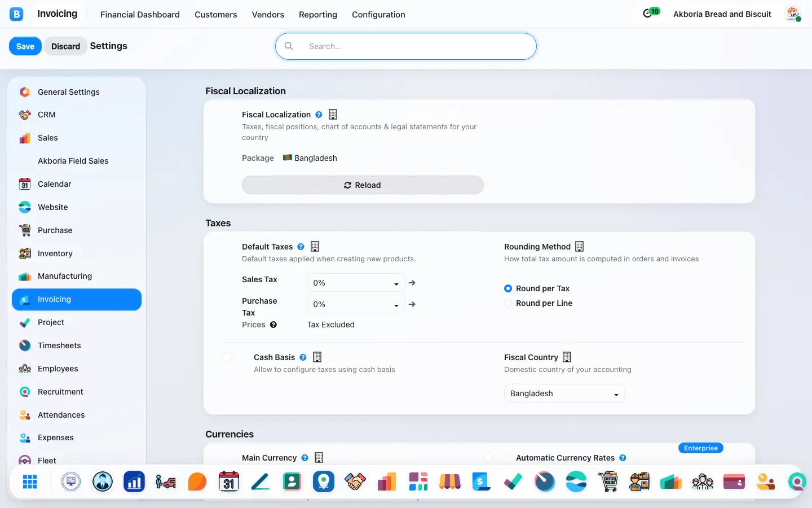Open the Vendors menu
812x508 pixels.
268,15
